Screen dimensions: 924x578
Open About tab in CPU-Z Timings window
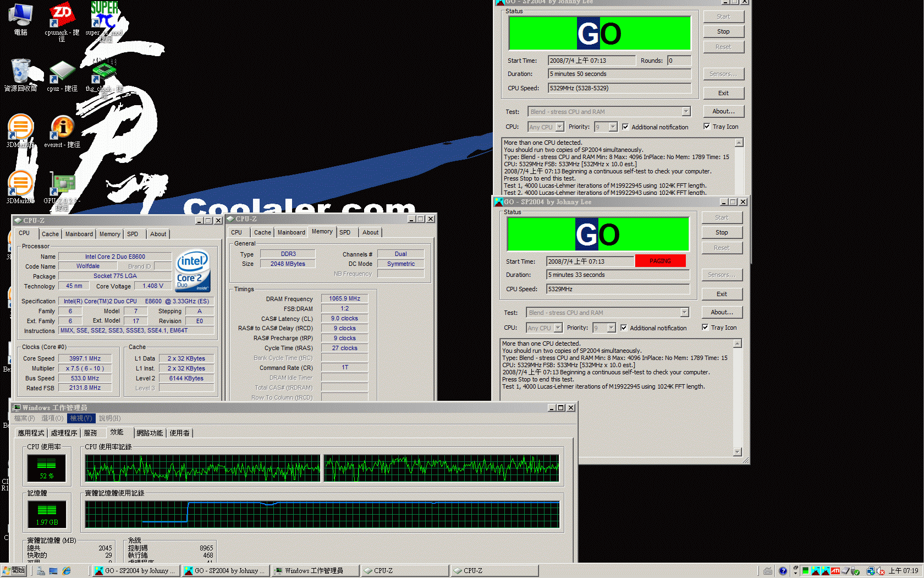[370, 232]
